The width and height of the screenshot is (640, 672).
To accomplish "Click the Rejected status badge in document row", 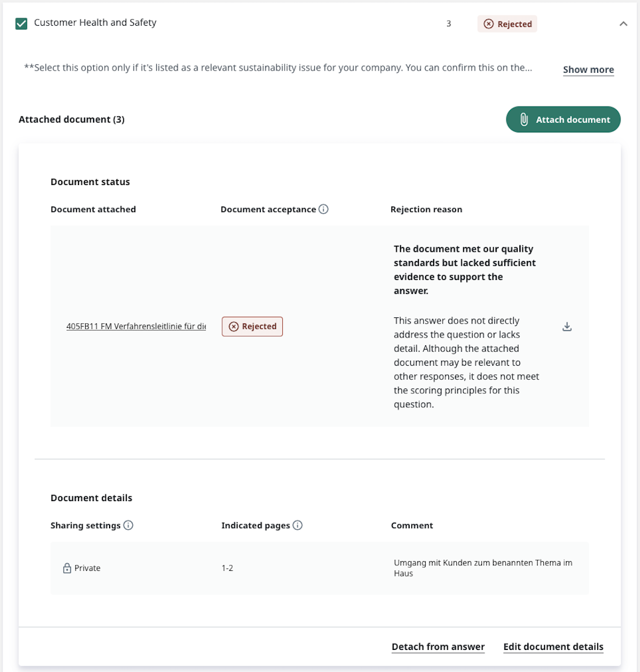I will 252,327.
